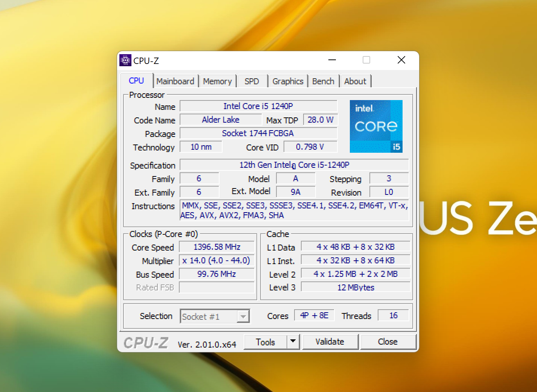Open the Memory tab
The image size is (537, 392).
218,81
